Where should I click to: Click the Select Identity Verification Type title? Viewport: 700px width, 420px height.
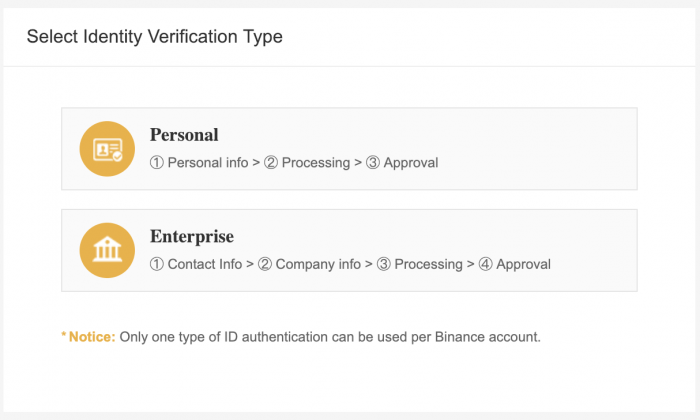coord(154,37)
